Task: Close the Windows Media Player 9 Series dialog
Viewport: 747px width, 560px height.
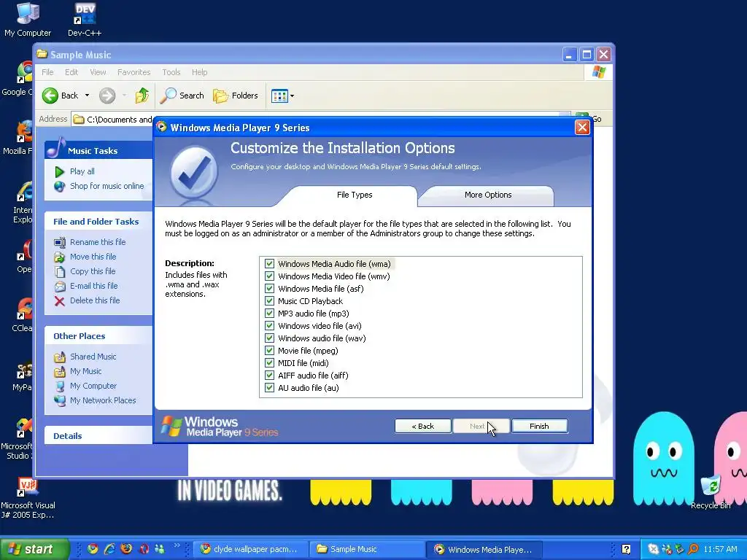Action: [x=582, y=128]
